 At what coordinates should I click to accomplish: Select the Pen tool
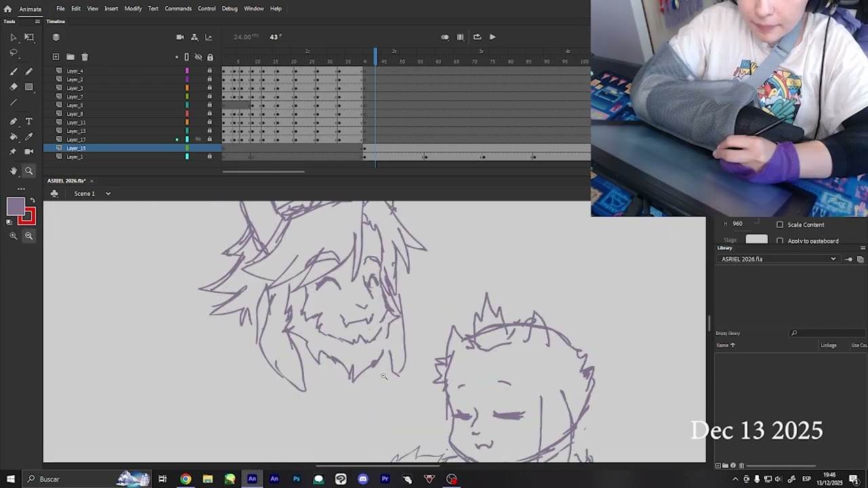14,121
